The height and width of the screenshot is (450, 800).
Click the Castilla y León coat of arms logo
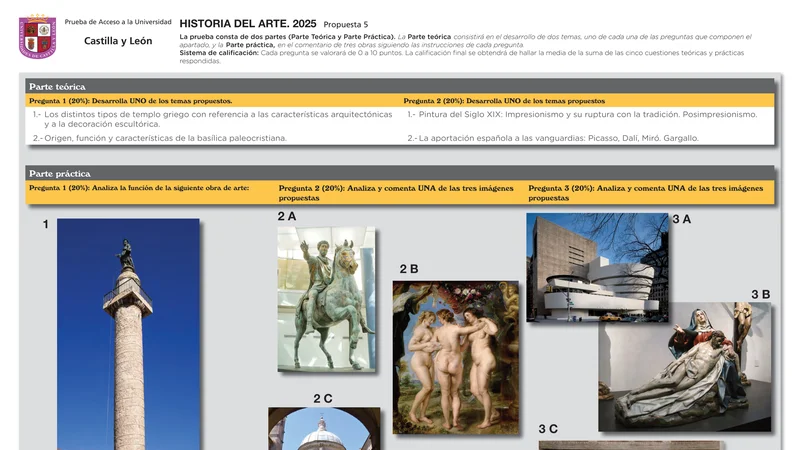(x=37, y=36)
